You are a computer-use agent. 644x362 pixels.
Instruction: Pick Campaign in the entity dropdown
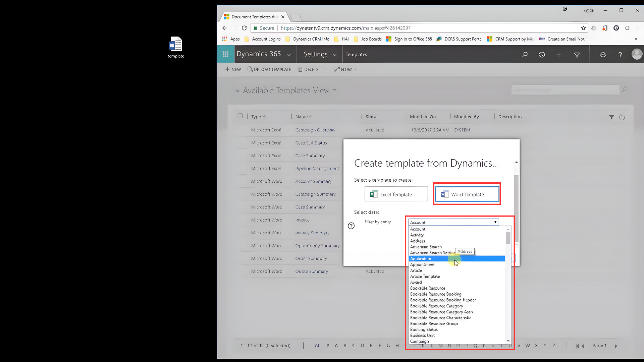[x=457, y=341]
